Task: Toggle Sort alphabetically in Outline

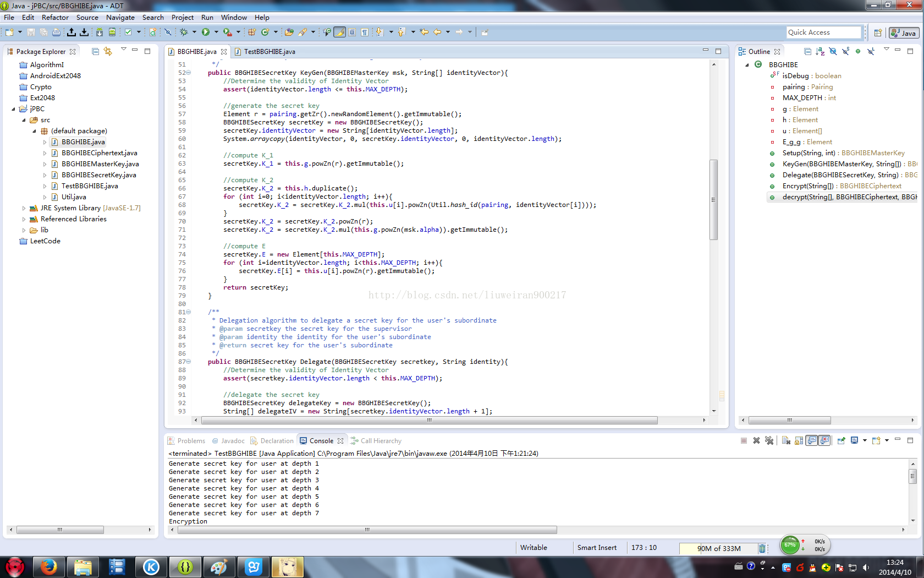Action: pos(820,51)
